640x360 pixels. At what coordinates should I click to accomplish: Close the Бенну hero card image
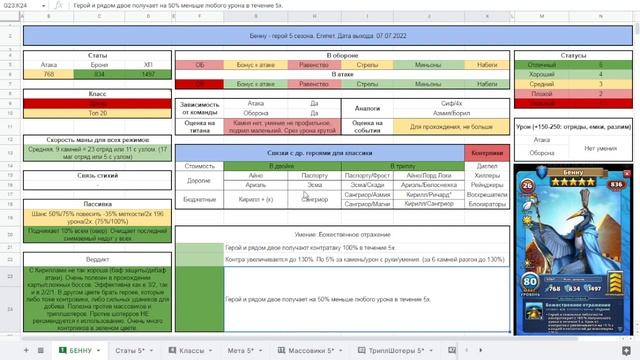click(x=627, y=173)
